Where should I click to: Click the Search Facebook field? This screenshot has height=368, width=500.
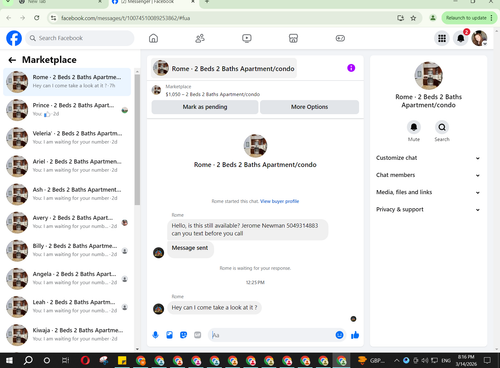point(80,38)
